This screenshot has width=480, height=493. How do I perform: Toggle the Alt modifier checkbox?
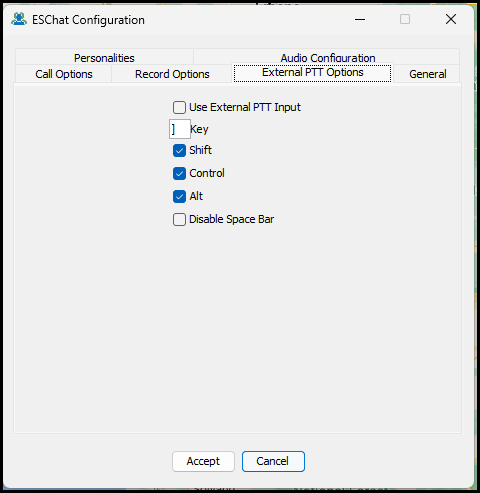click(179, 196)
